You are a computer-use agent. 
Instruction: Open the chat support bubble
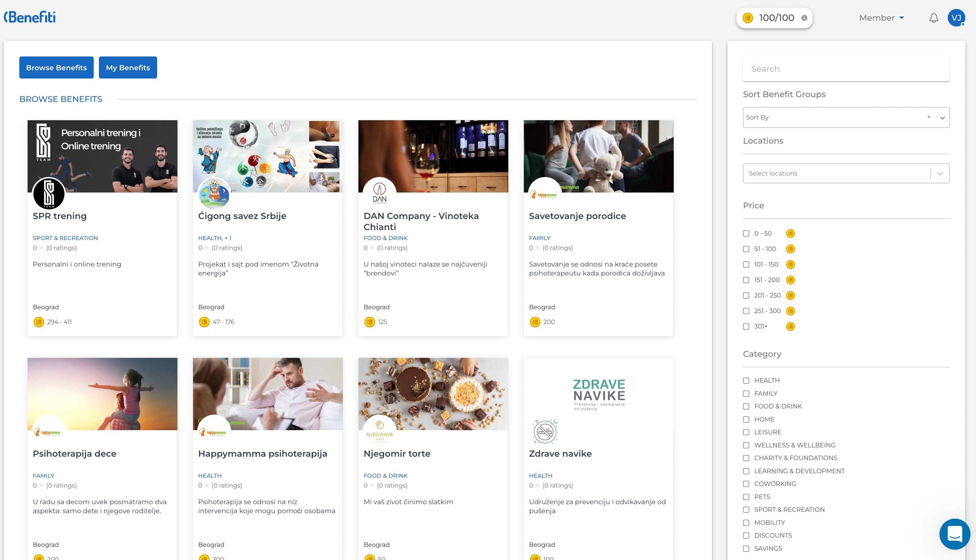[954, 534]
